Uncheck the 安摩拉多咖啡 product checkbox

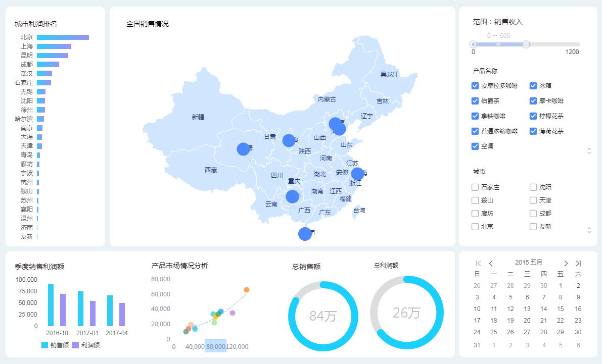tap(475, 86)
